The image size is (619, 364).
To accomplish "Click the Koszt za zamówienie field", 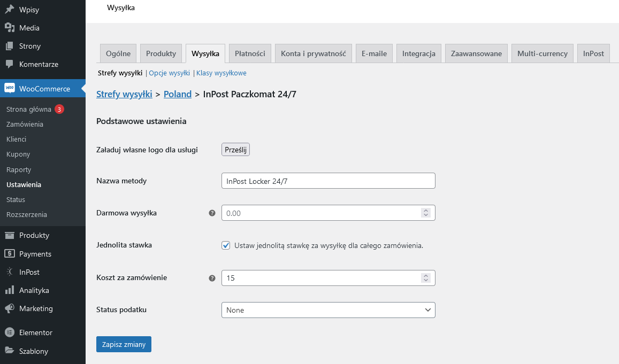I will [328, 278].
